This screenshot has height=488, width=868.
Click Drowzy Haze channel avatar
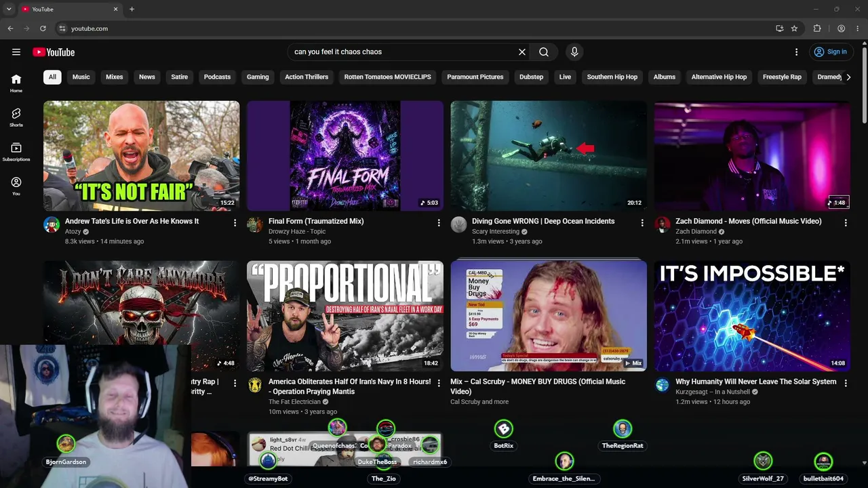255,225
